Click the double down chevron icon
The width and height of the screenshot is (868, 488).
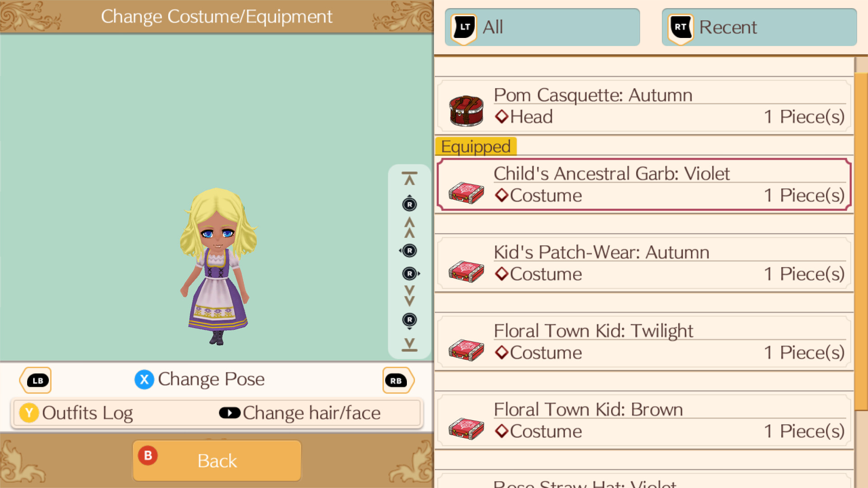410,296
